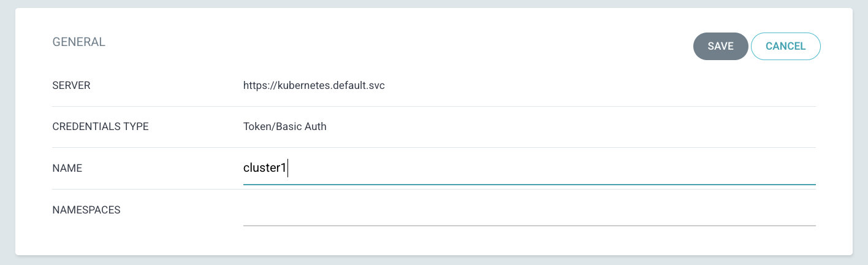
Task: Click the NAMESPACES row label
Action: [x=86, y=210]
